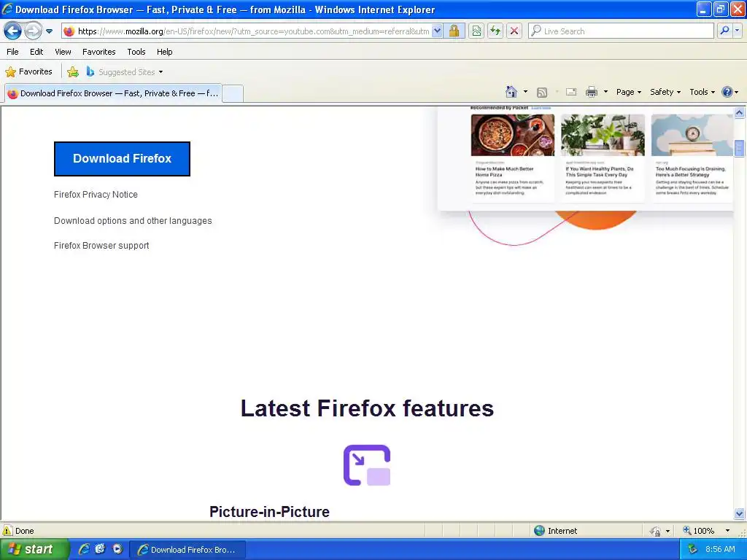Open the Safety command menu

click(665, 93)
